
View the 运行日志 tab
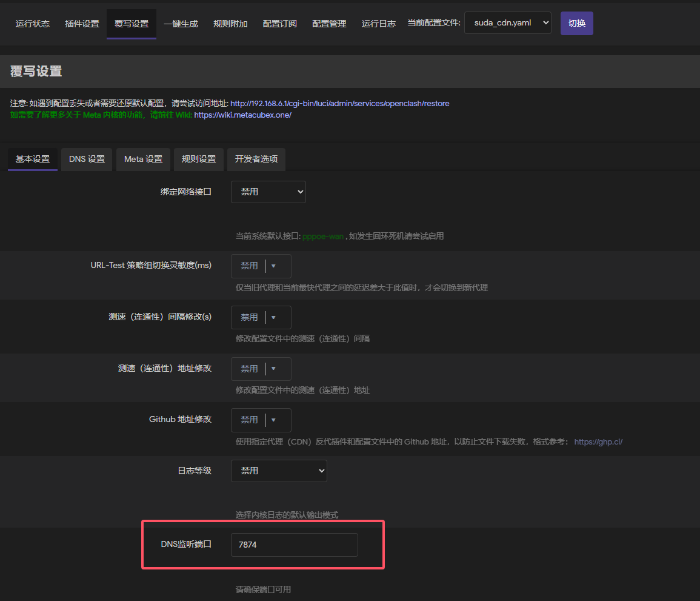378,24
